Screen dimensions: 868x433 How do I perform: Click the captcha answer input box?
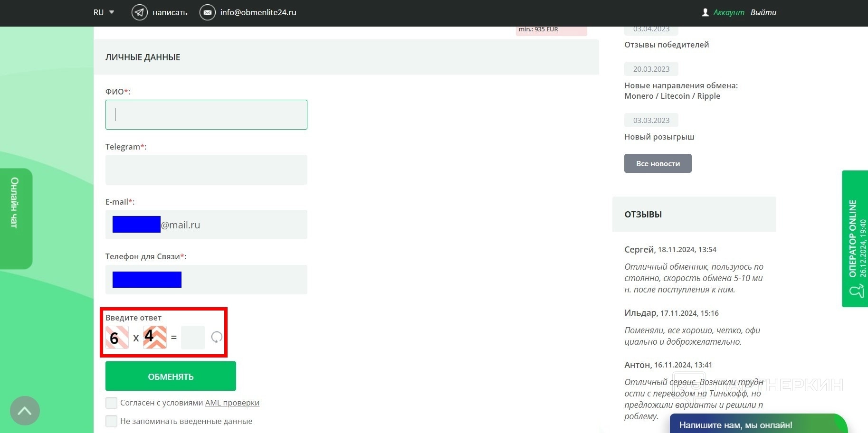(x=193, y=338)
